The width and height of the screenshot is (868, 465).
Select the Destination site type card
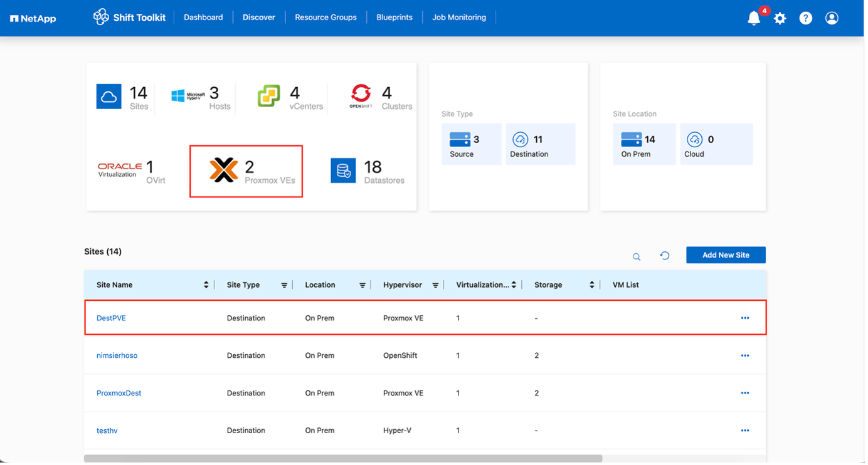point(540,144)
